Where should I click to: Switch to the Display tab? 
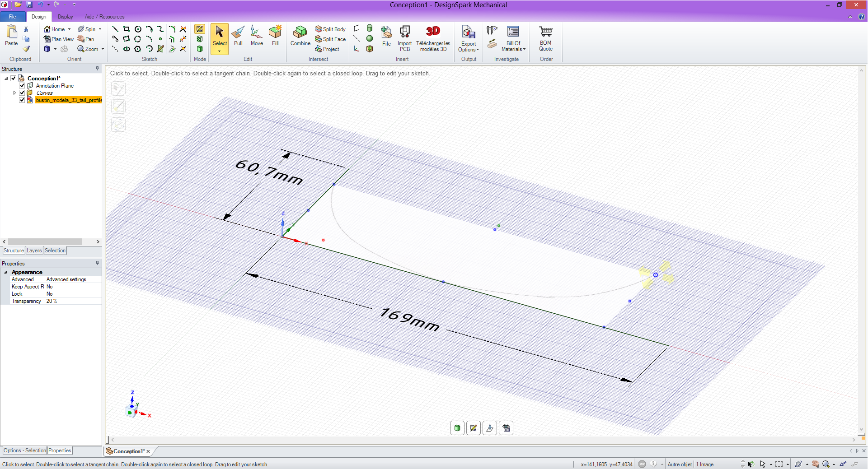pyautogui.click(x=65, y=17)
